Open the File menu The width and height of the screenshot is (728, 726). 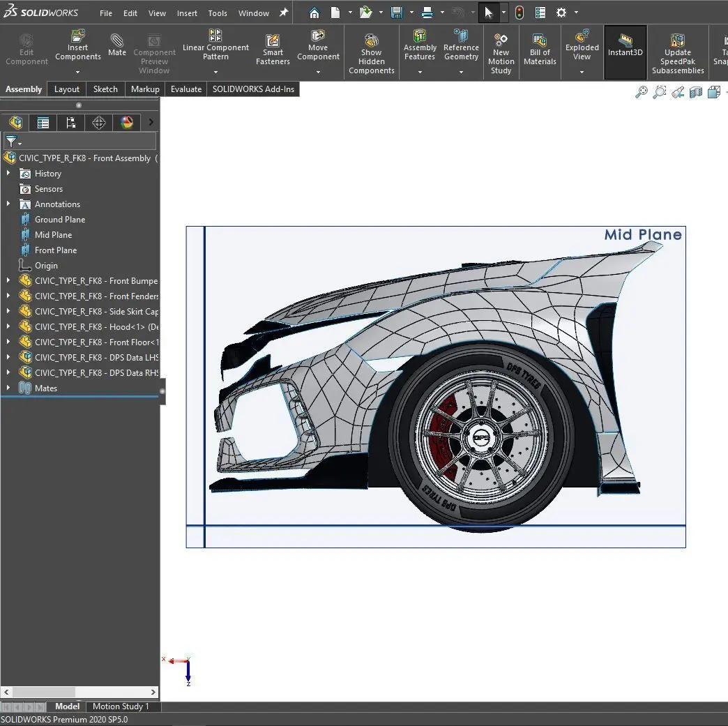click(x=106, y=13)
